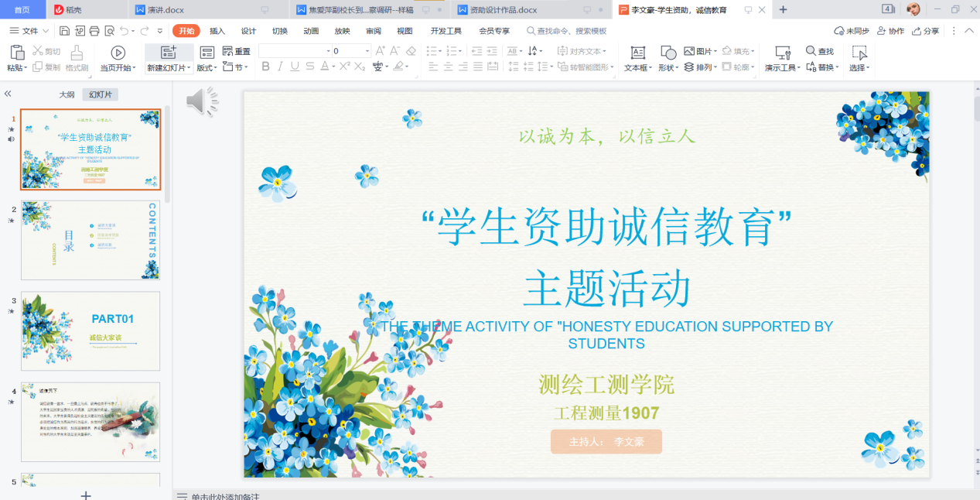Viewport: 980px width, 500px height.
Task: Click the Print icon in quick access toolbar
Action: (94, 31)
